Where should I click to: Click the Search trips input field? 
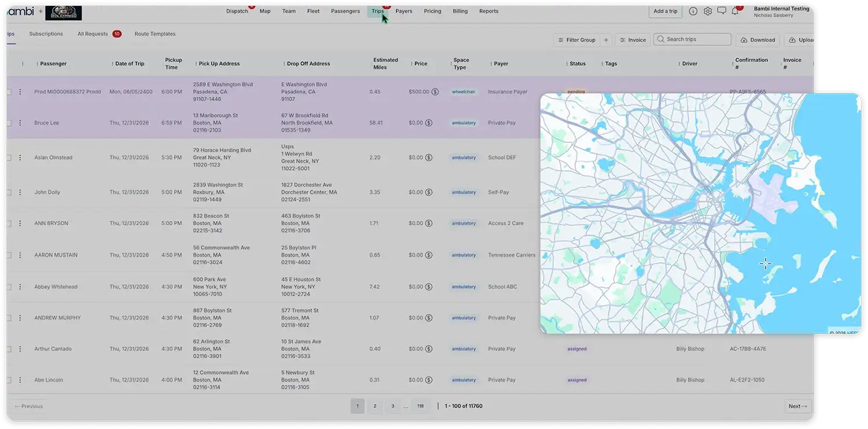point(693,39)
